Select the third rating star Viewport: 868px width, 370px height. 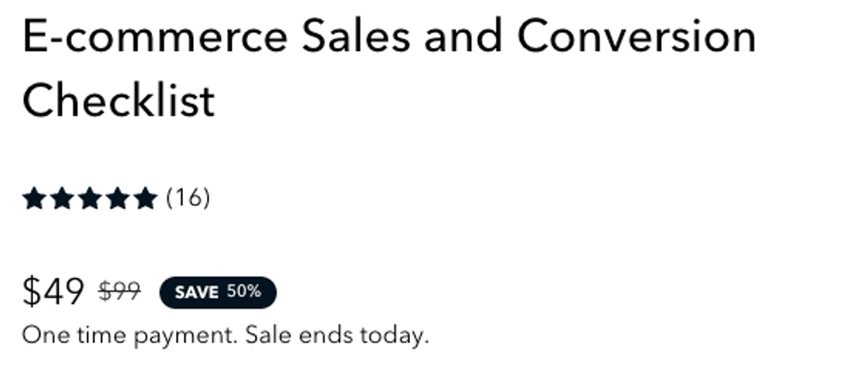click(90, 198)
